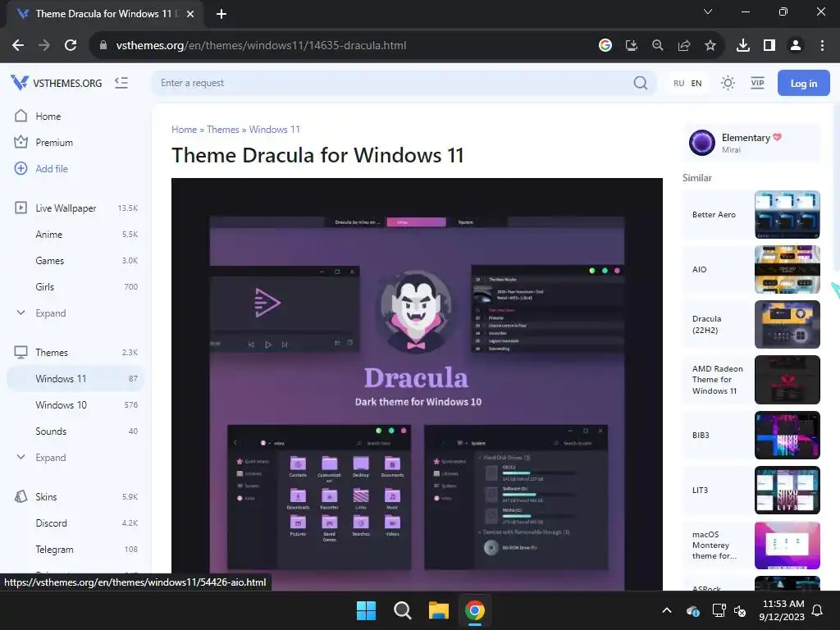
Task: Open taskbar Search
Action: [402, 610]
